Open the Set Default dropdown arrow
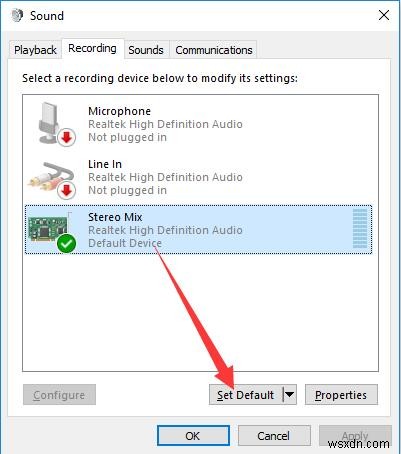401x454 pixels. pos(289,395)
